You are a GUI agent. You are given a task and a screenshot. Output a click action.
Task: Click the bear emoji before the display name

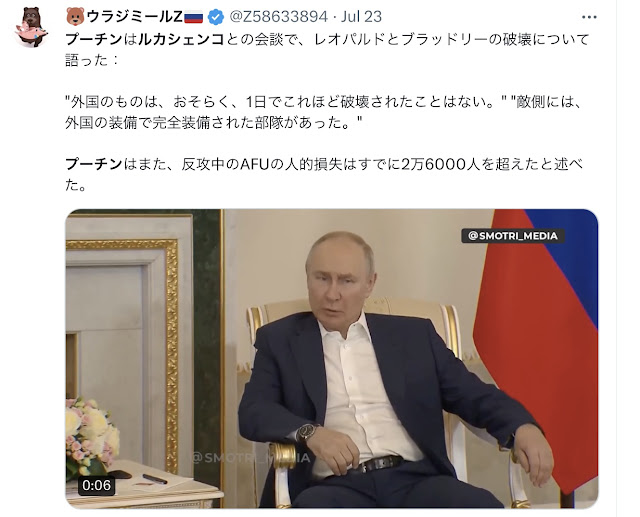pos(75,17)
